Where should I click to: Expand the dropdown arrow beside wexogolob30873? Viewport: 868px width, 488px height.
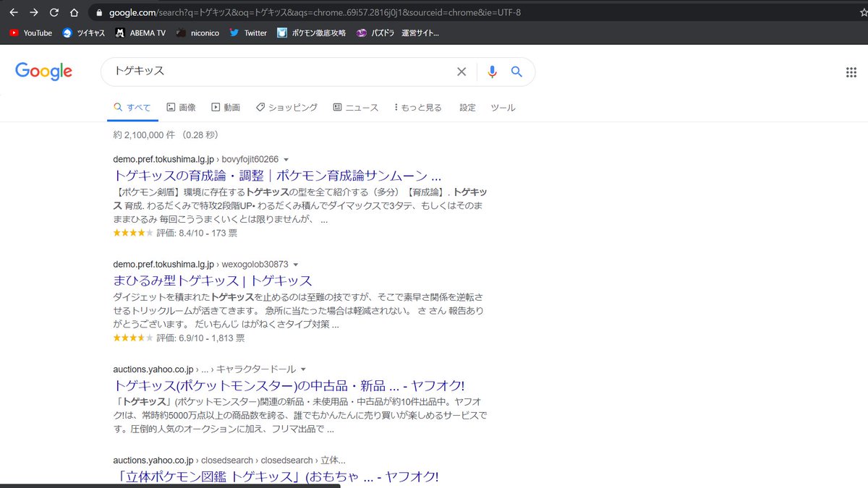pyautogui.click(x=296, y=265)
